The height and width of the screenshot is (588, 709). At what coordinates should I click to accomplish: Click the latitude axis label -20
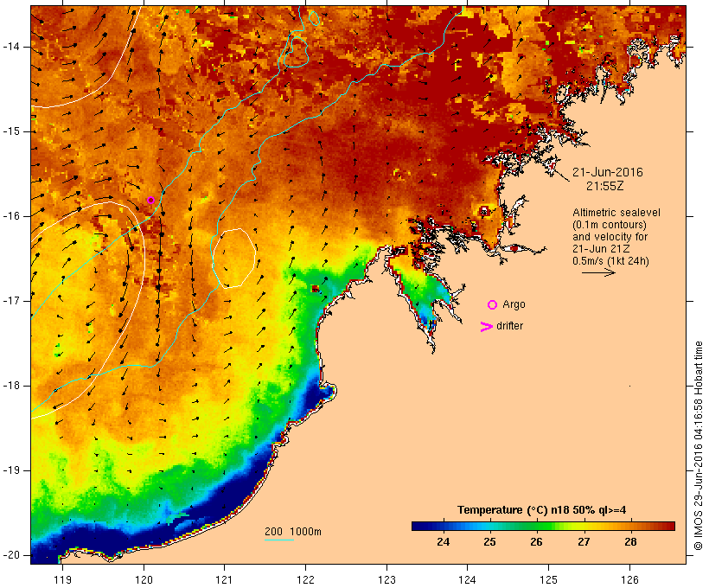click(11, 555)
